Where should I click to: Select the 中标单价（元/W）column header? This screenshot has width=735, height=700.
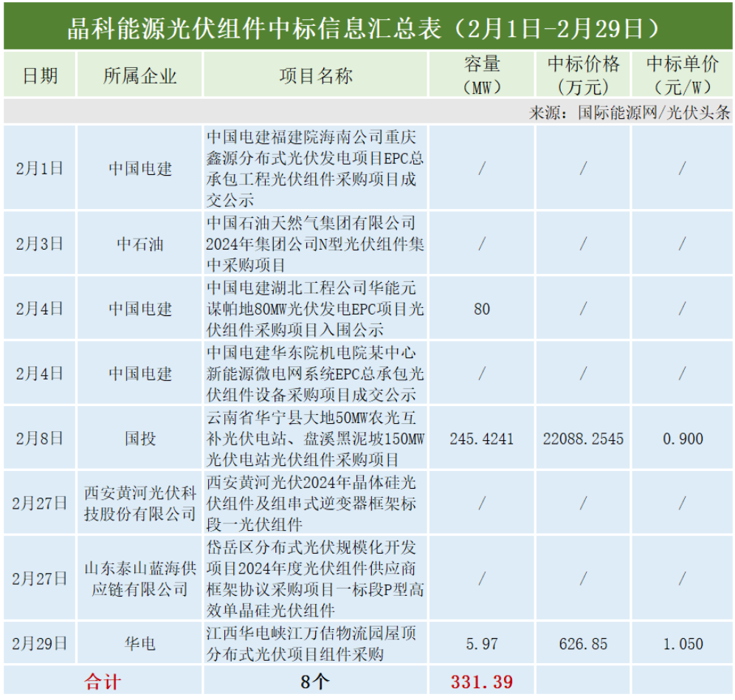[682, 75]
